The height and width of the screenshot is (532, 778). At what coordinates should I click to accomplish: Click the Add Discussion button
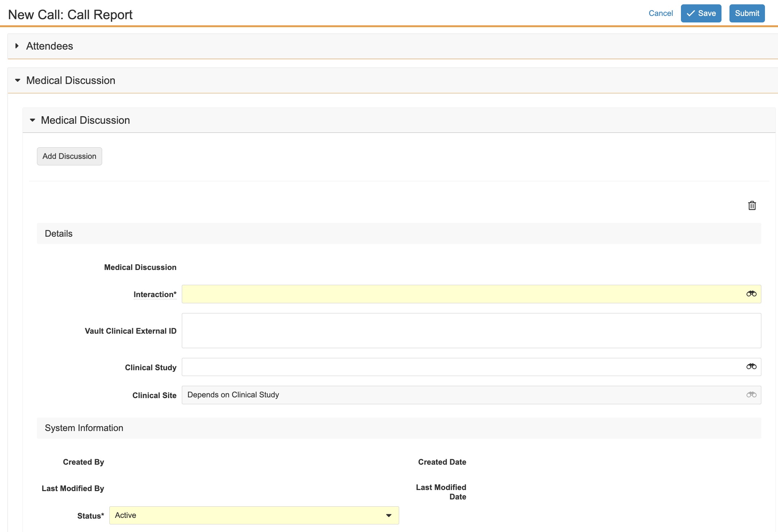tap(69, 156)
